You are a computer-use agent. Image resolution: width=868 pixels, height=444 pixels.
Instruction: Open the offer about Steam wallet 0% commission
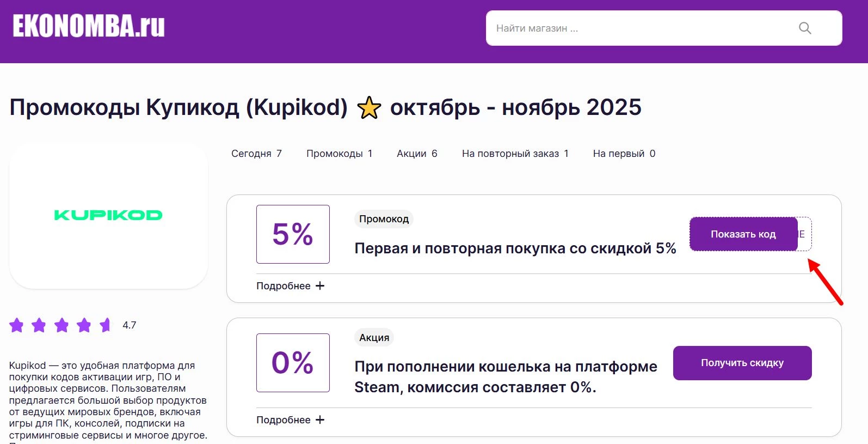click(x=506, y=377)
